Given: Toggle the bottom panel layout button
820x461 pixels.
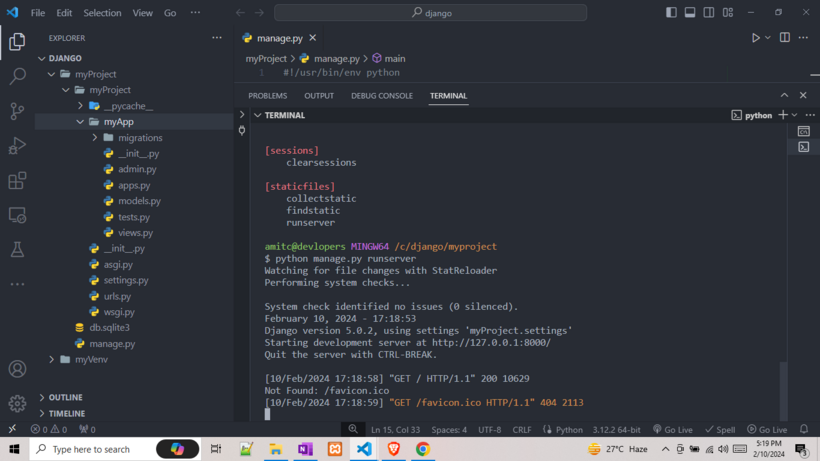Looking at the screenshot, I should pyautogui.click(x=690, y=13).
